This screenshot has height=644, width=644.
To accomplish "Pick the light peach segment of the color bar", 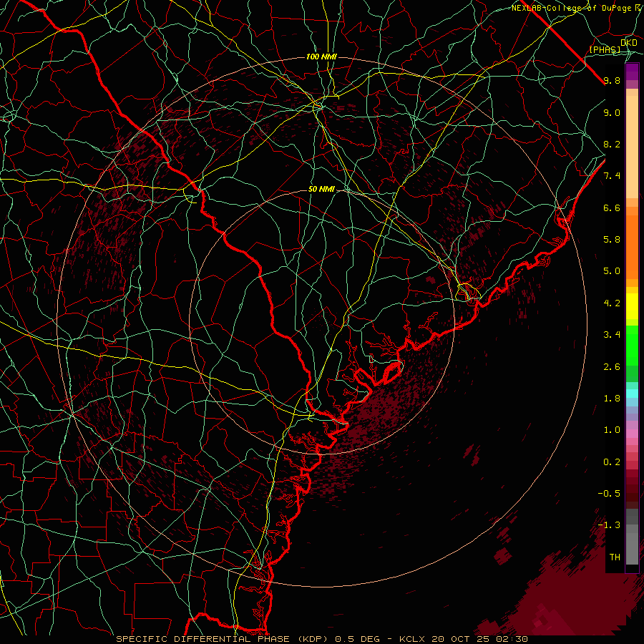I will (632, 148).
